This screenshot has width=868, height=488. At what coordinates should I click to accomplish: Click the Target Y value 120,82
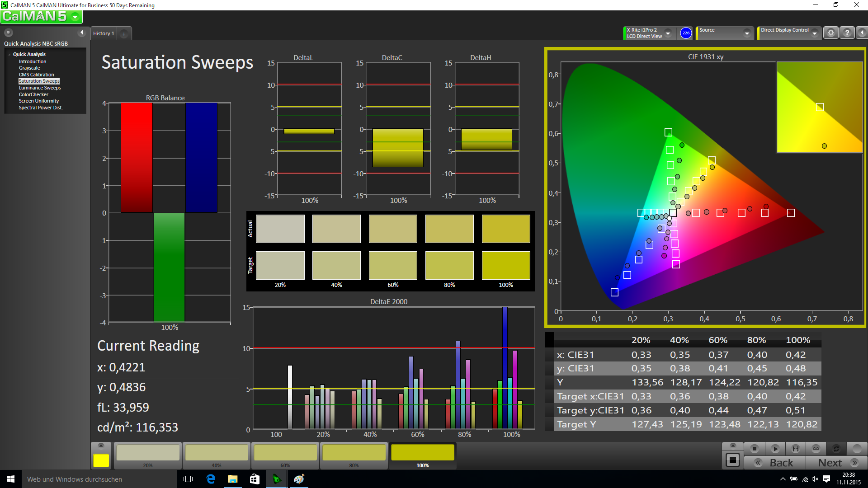(x=802, y=424)
